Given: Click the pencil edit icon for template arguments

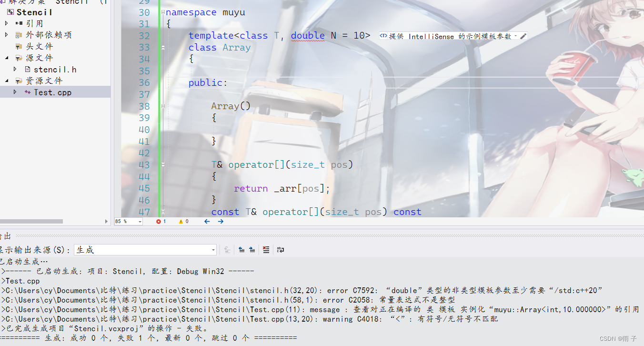Looking at the screenshot, I should click(x=523, y=36).
